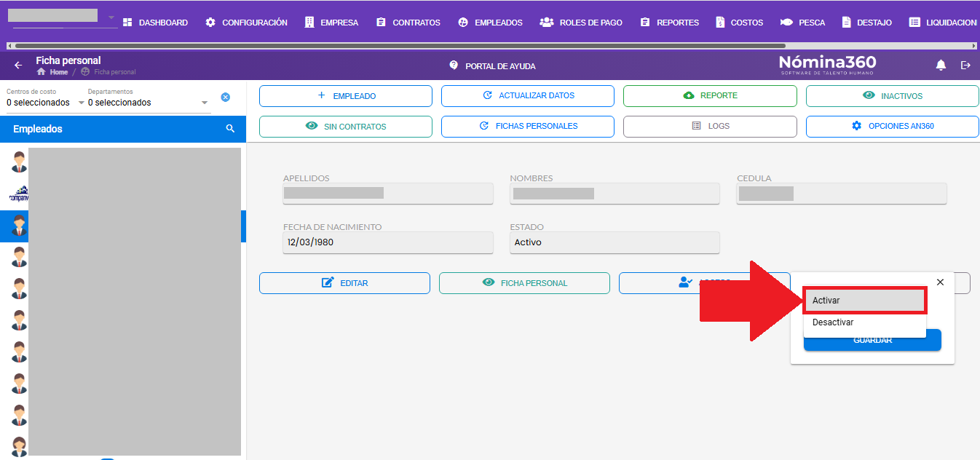Click the FECHA DE NACIMIENTO field

tap(388, 242)
